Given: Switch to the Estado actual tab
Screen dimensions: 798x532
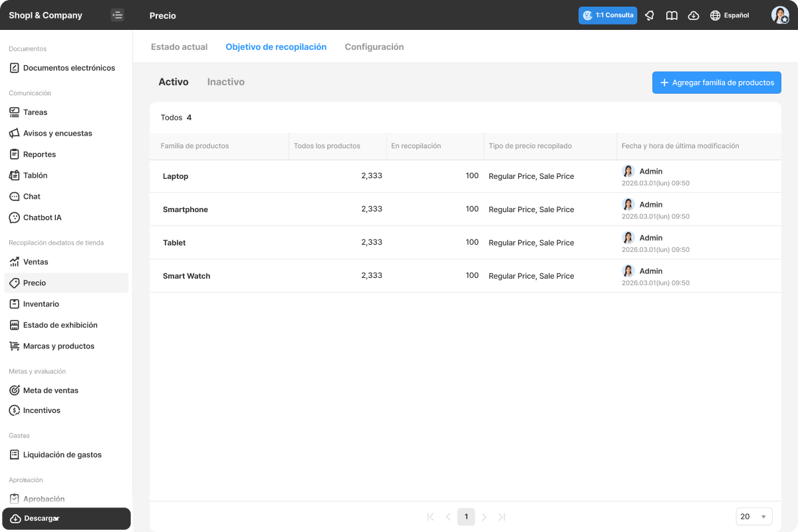Looking at the screenshot, I should [x=179, y=47].
